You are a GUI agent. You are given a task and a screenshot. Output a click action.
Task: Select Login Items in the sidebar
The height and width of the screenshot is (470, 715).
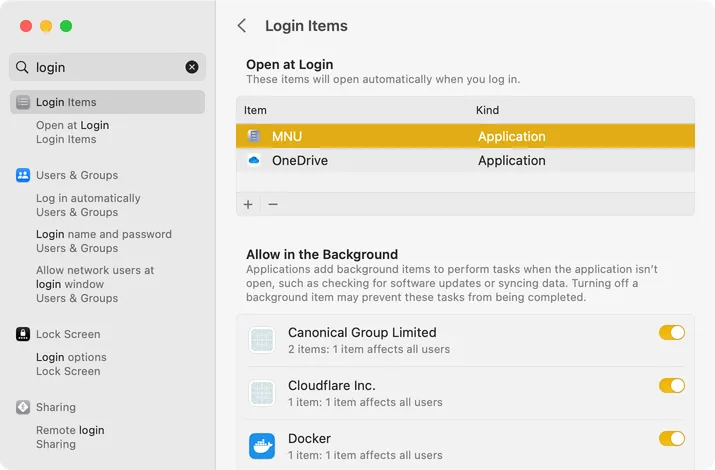(x=107, y=102)
